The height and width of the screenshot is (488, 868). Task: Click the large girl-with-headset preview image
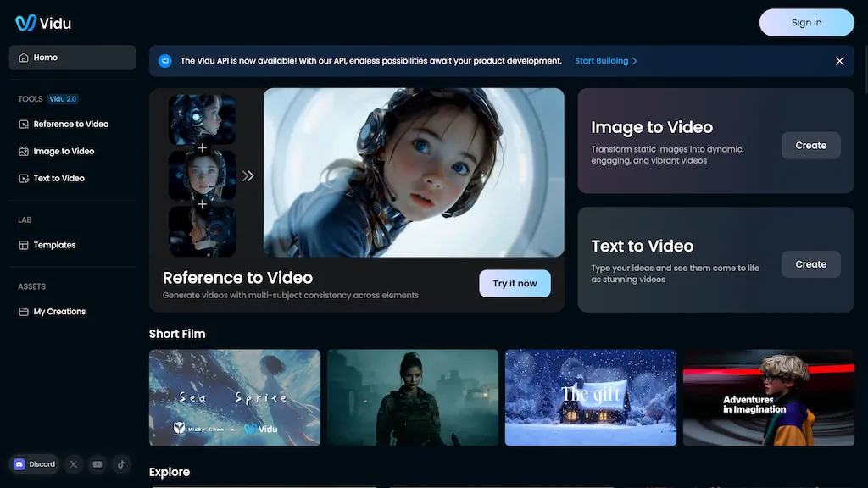point(414,173)
